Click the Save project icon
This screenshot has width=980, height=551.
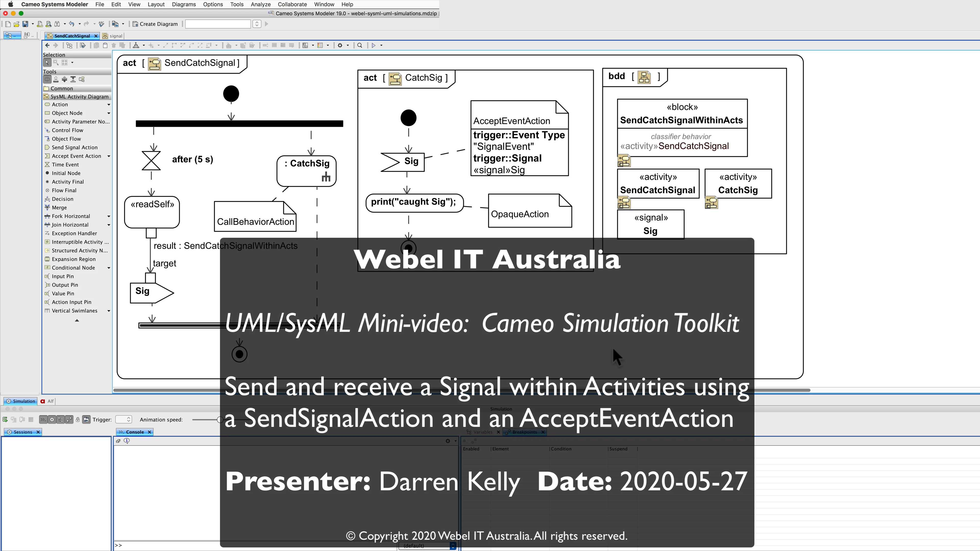(25, 24)
